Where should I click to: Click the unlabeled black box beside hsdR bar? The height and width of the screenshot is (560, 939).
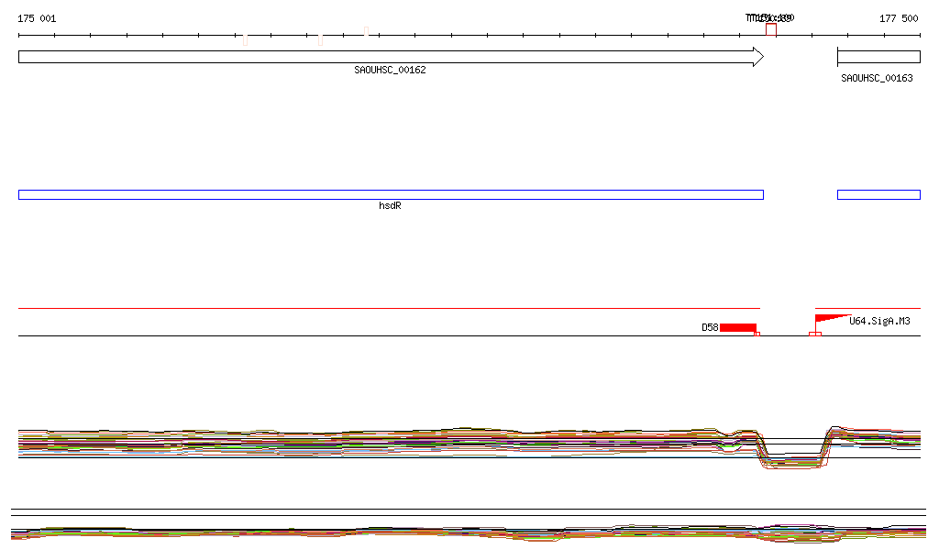coord(878,194)
